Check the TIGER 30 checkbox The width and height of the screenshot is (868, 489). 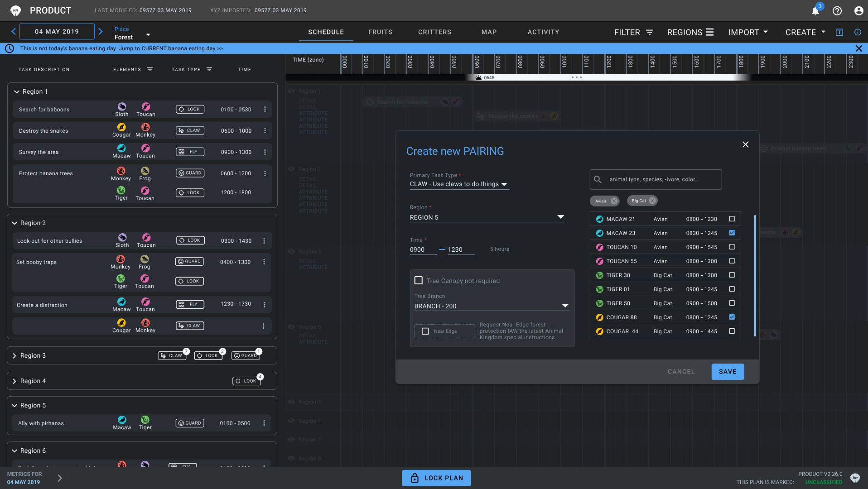(x=732, y=275)
